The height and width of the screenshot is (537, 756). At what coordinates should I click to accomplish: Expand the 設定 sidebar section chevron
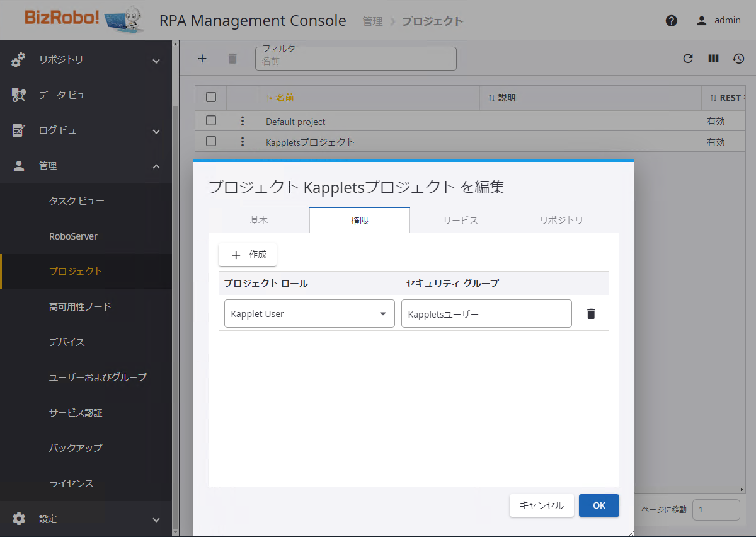coord(156,519)
